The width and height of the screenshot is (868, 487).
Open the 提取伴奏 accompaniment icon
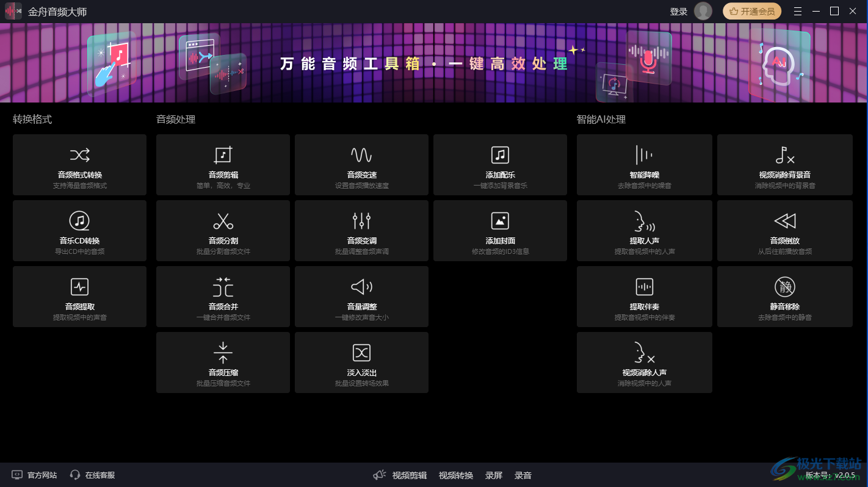point(645,286)
